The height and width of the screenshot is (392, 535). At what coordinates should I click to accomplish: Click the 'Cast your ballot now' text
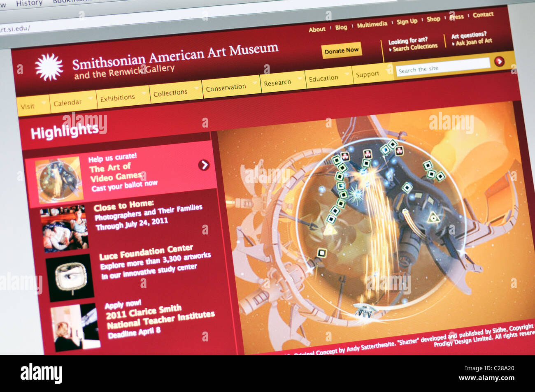(124, 186)
